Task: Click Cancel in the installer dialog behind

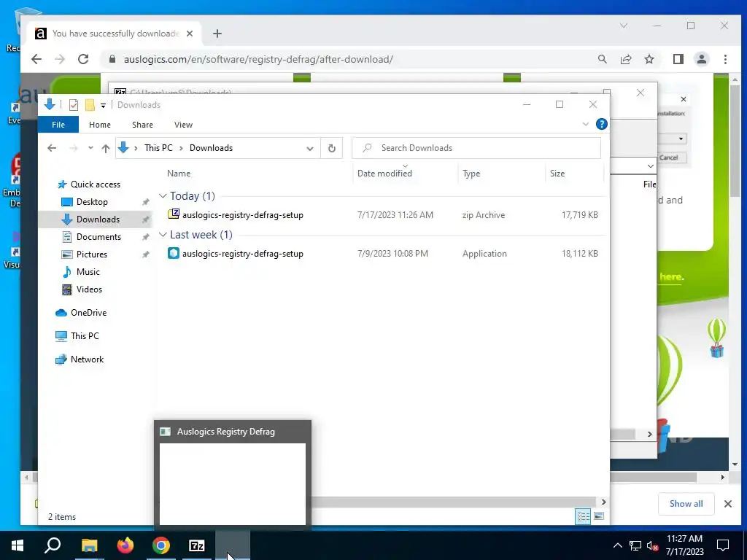Action: [669, 157]
